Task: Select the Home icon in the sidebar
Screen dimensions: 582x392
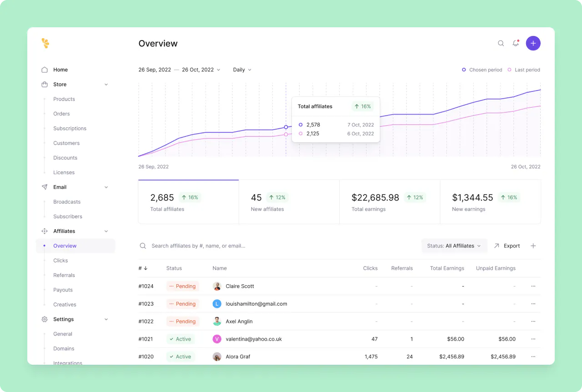Action: pos(45,69)
